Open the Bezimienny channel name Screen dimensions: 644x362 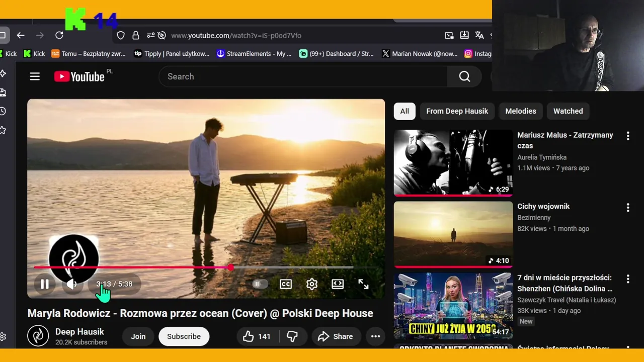[534, 218]
